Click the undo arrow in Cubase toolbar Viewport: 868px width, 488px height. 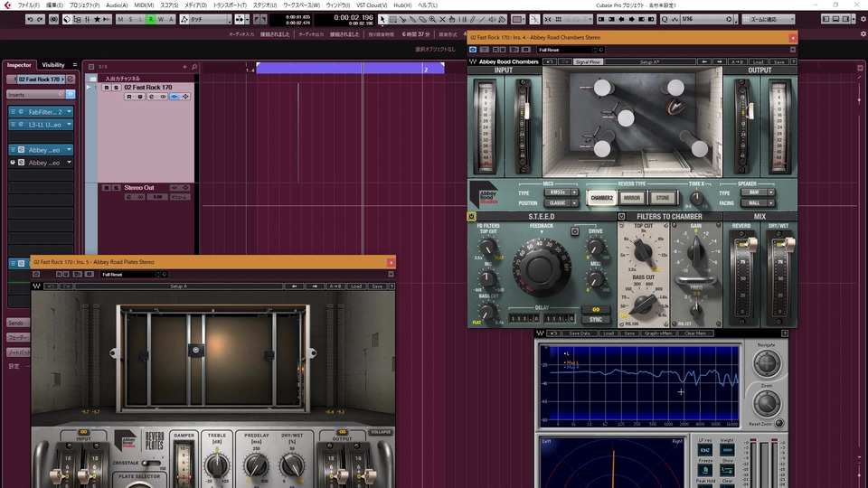click(x=30, y=19)
